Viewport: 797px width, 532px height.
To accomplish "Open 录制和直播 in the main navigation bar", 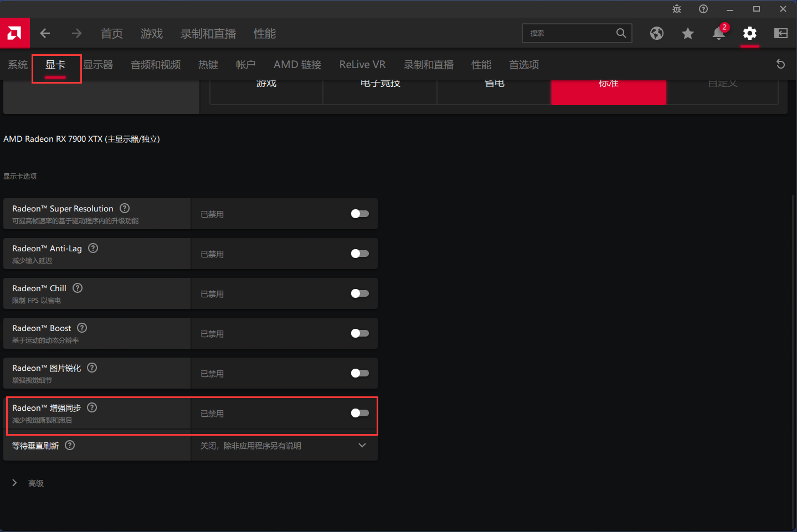I will click(208, 34).
